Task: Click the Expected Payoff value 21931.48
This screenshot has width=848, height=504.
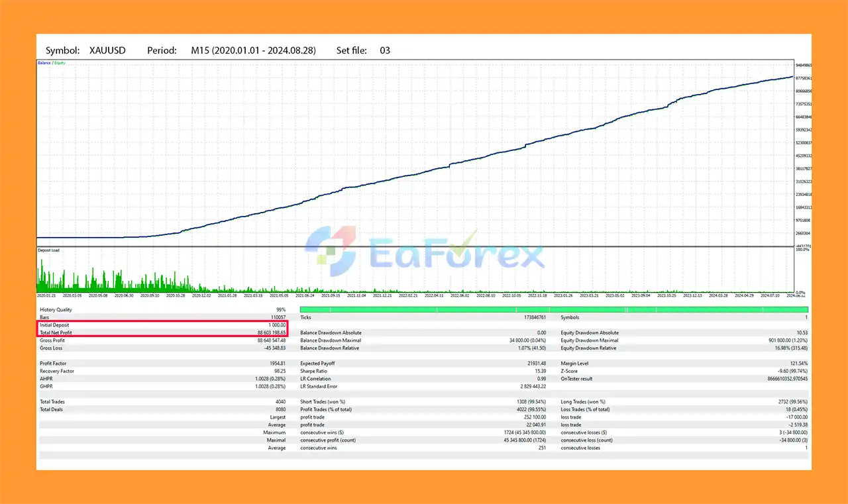Action: click(537, 364)
